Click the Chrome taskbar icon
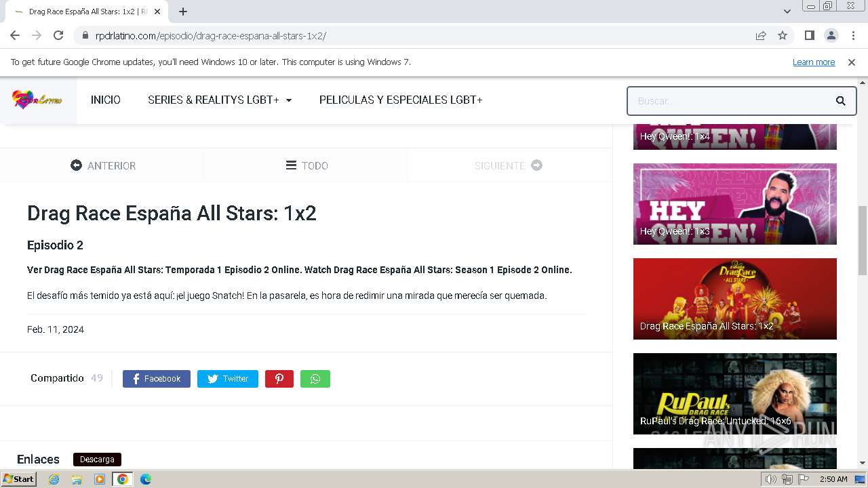The height and width of the screenshot is (488, 868). coord(122,479)
